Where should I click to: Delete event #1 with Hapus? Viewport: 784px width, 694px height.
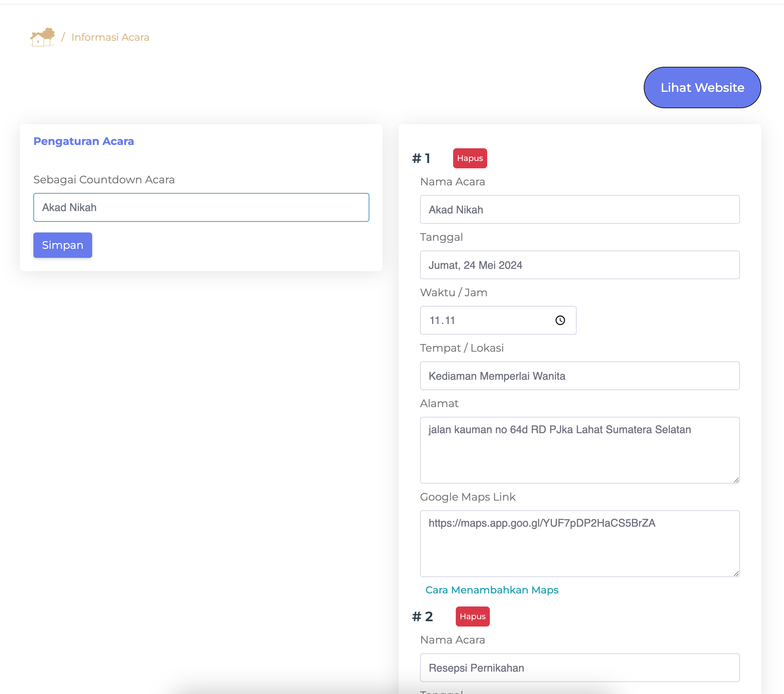[469, 158]
